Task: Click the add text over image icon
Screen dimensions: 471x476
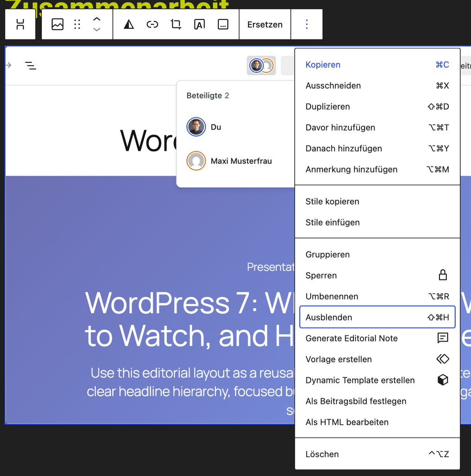Action: point(199,24)
